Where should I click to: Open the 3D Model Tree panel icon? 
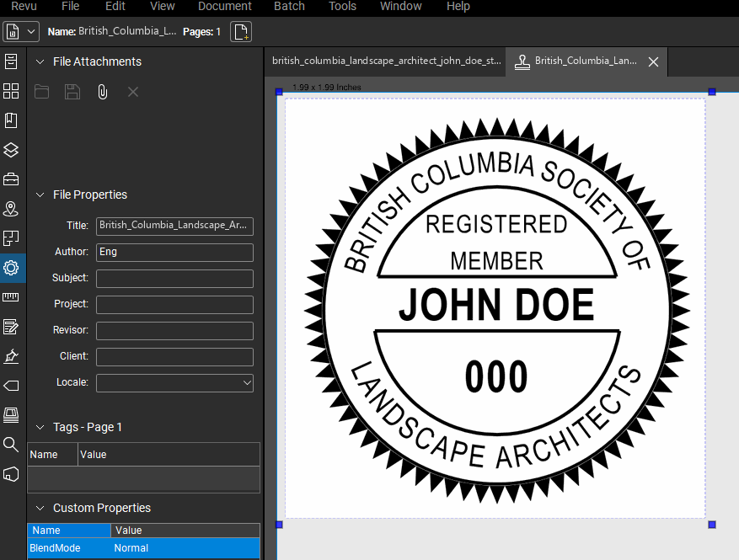[x=11, y=474]
